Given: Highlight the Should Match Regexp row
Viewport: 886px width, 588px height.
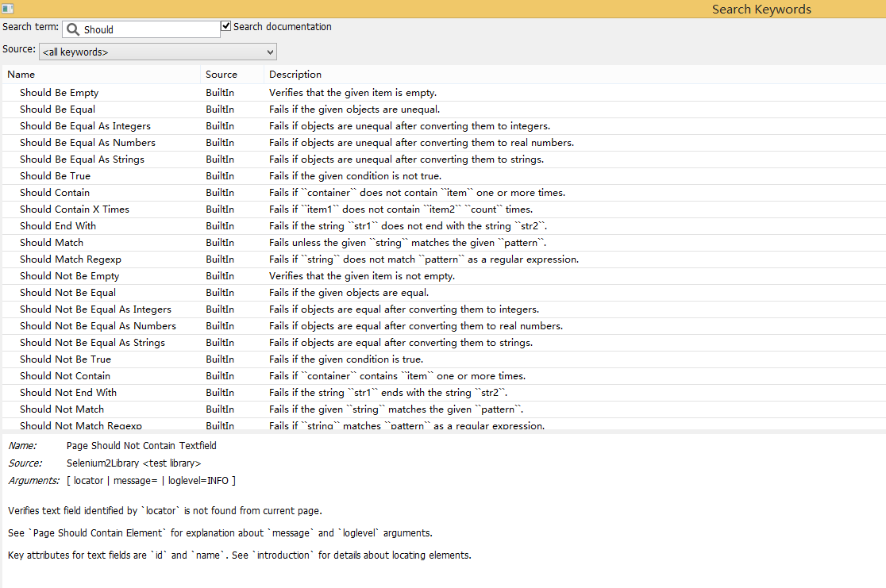Looking at the screenshot, I should [71, 259].
